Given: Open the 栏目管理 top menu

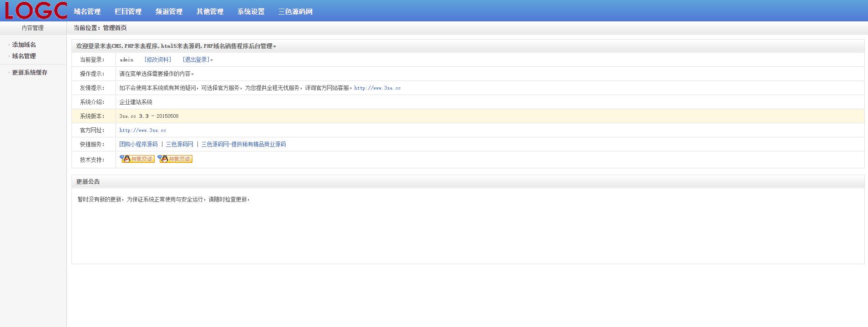Looking at the screenshot, I should pos(128,12).
